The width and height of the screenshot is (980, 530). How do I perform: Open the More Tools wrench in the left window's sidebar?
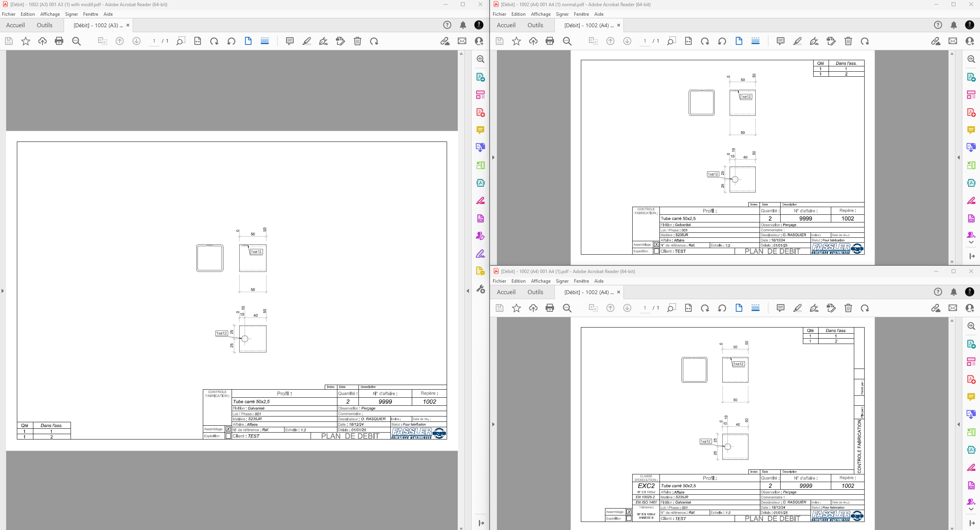tap(480, 289)
